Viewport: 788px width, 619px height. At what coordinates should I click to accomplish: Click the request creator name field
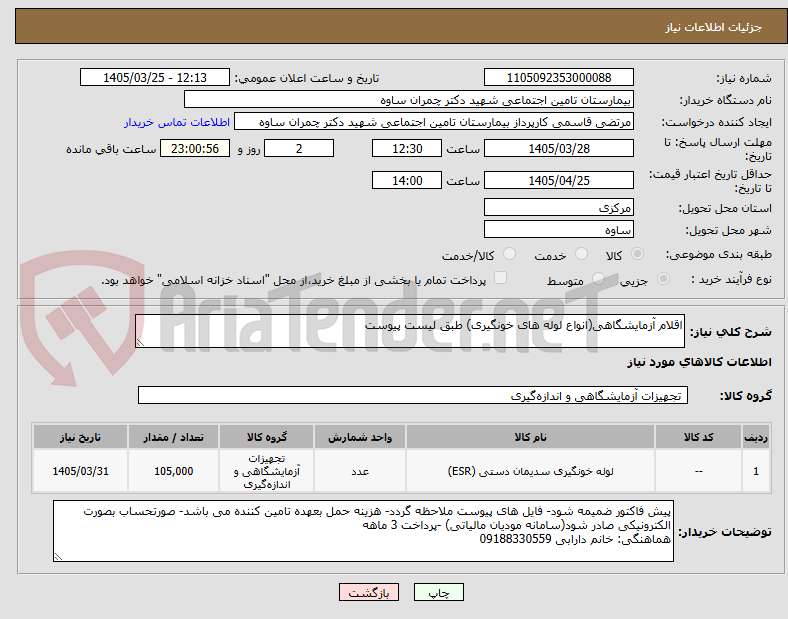pos(434,122)
